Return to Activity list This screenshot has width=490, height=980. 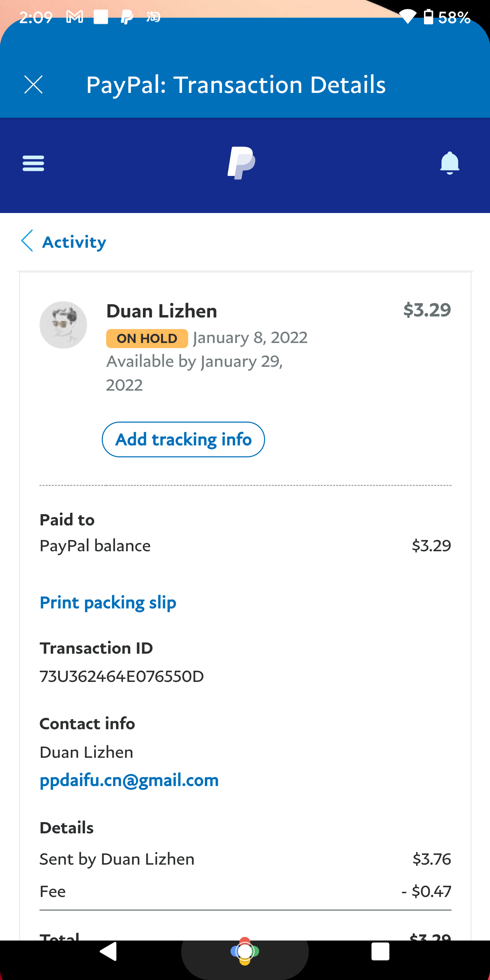point(74,242)
